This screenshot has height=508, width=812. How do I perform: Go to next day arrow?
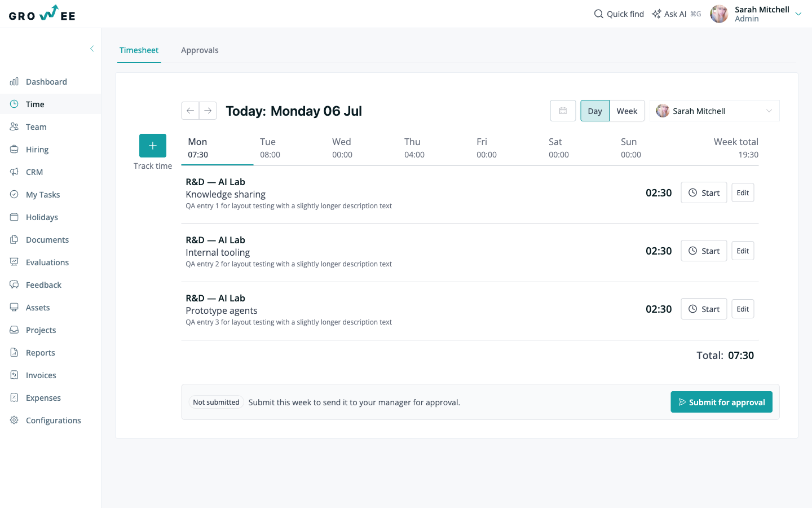point(208,111)
